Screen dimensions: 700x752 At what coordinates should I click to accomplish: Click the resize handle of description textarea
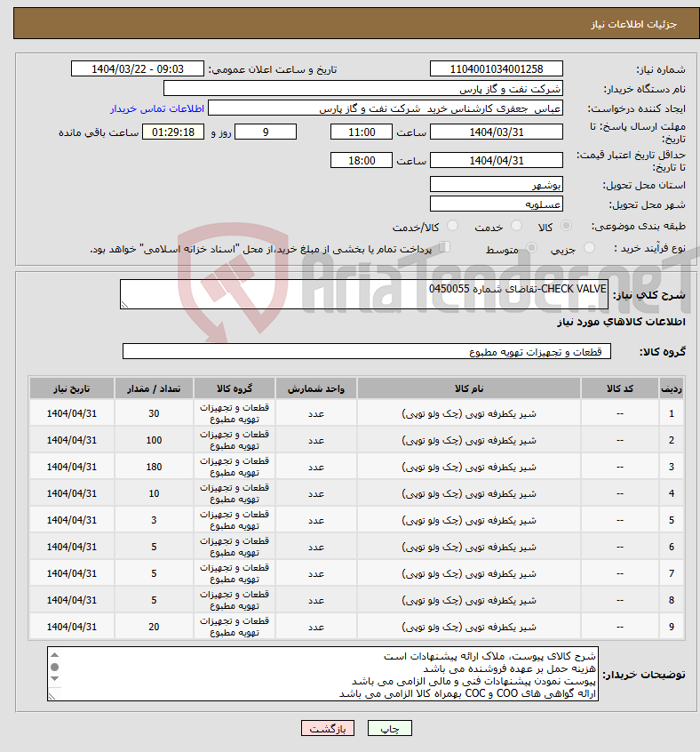(x=124, y=305)
